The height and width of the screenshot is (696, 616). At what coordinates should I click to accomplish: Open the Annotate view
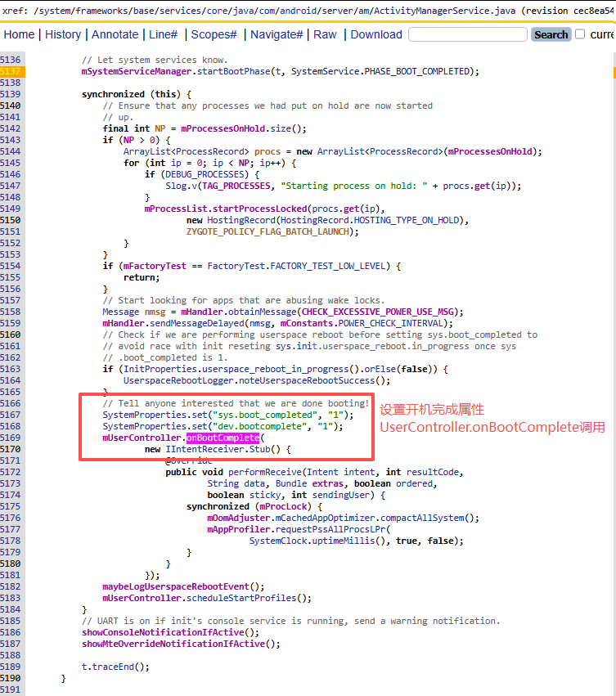coord(115,34)
